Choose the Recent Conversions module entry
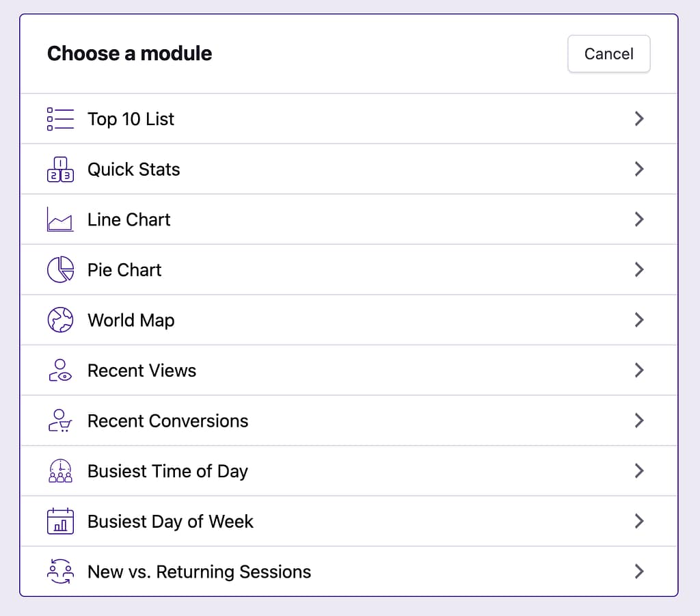This screenshot has height=616, width=700. click(x=167, y=420)
